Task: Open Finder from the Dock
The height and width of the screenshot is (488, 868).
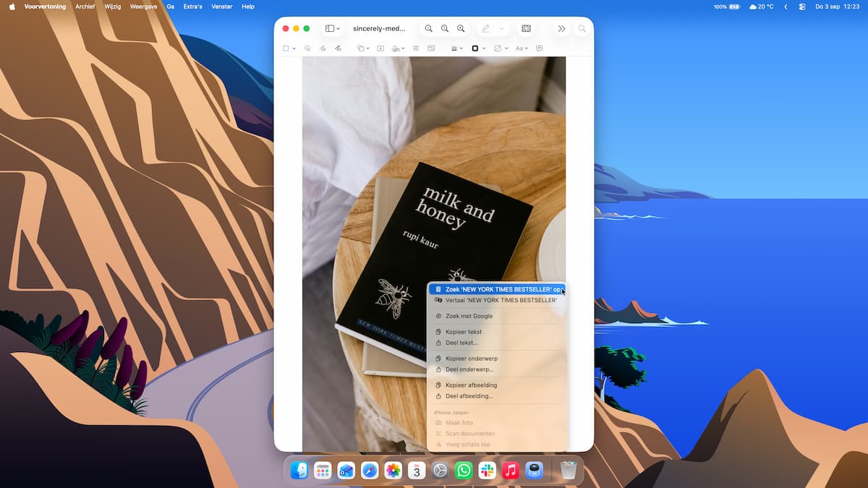Action: pyautogui.click(x=299, y=471)
